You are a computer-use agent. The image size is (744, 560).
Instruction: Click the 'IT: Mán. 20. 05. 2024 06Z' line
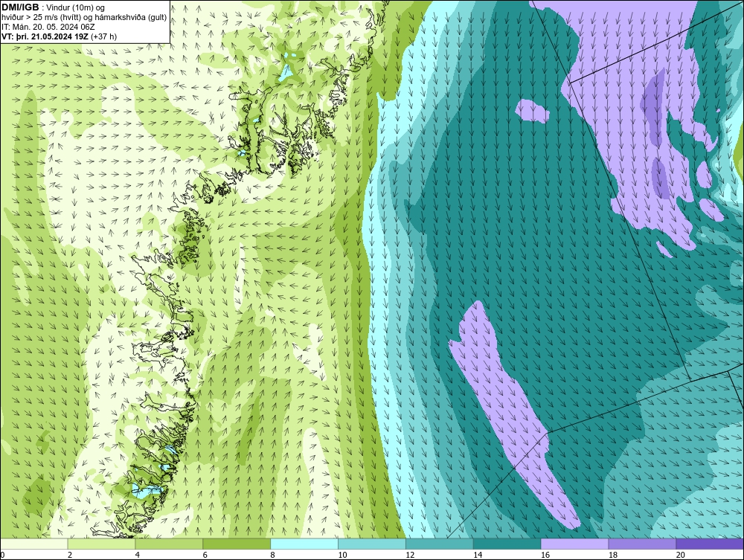coord(48,27)
